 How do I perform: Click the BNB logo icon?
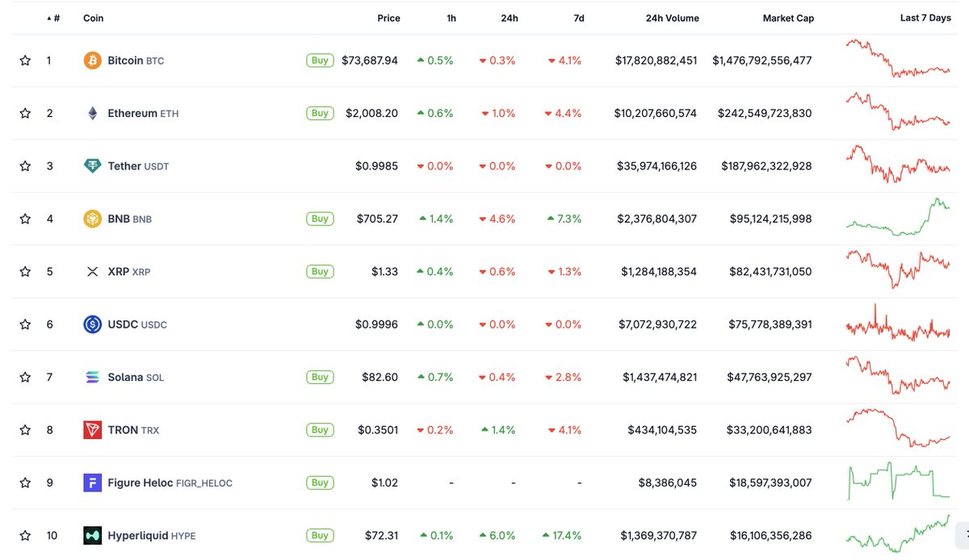coord(93,219)
